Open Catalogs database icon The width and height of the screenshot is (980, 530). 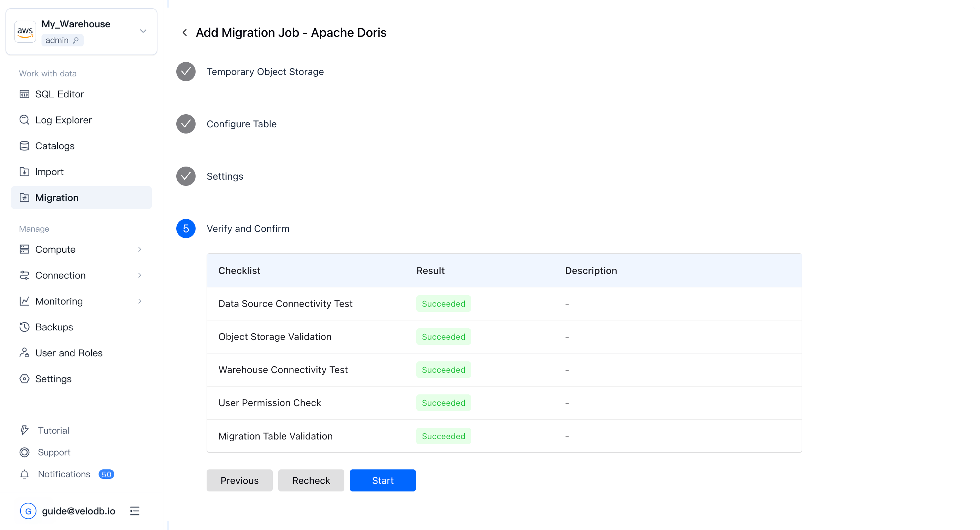(24, 146)
